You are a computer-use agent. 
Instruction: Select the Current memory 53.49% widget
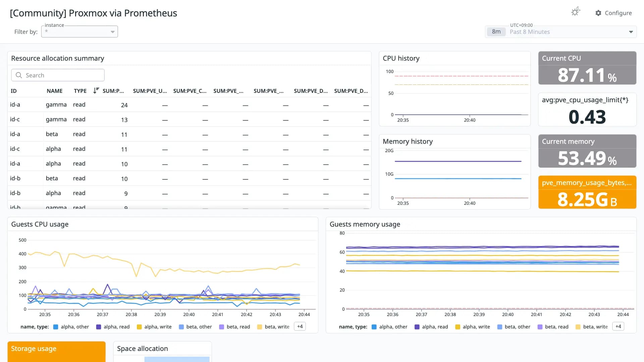587,151
